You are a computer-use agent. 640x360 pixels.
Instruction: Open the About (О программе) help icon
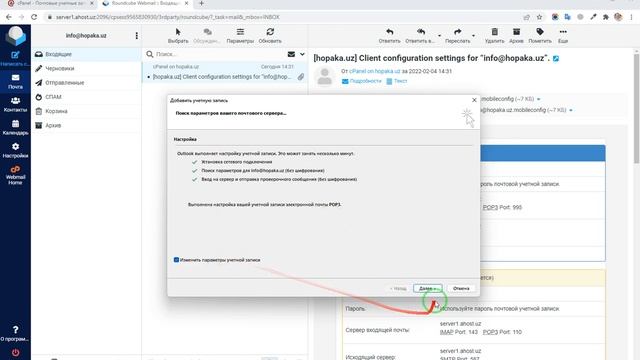point(15,333)
